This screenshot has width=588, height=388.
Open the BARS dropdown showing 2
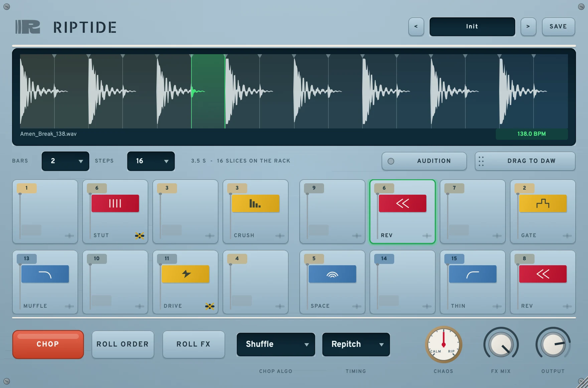(x=65, y=161)
